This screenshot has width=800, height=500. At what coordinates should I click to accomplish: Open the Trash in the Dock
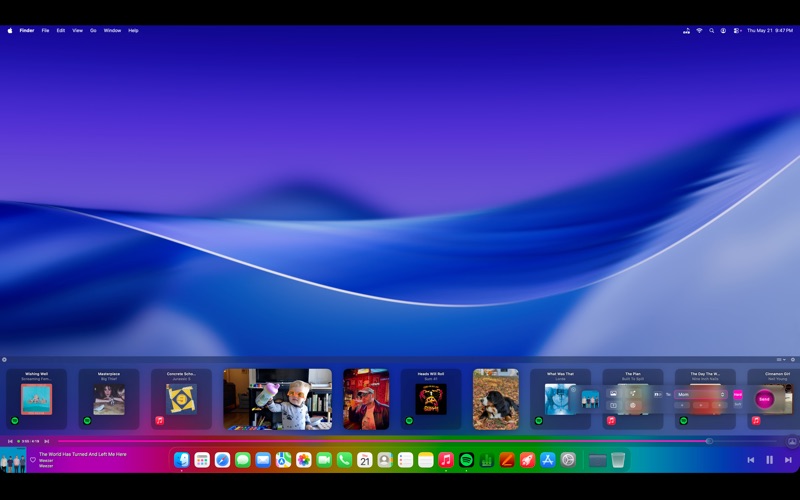click(x=618, y=460)
